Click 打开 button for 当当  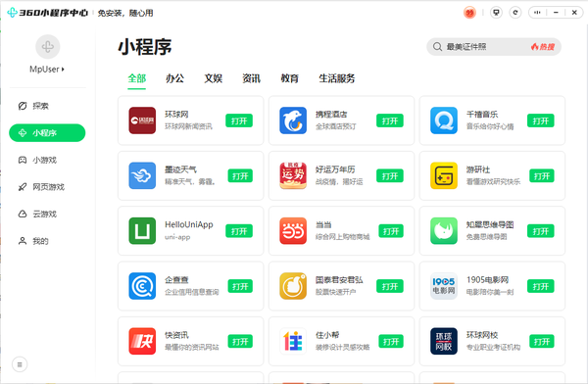point(391,231)
